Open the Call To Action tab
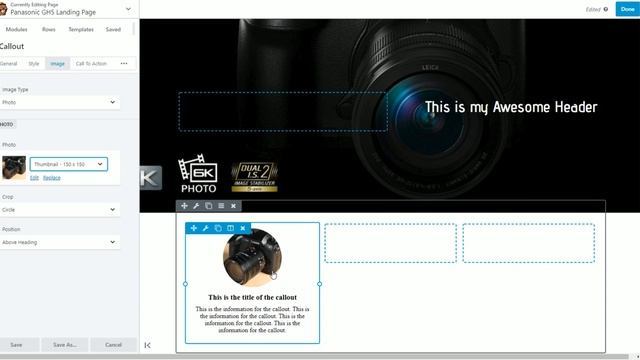This screenshot has height=360, width=640. coord(91,64)
